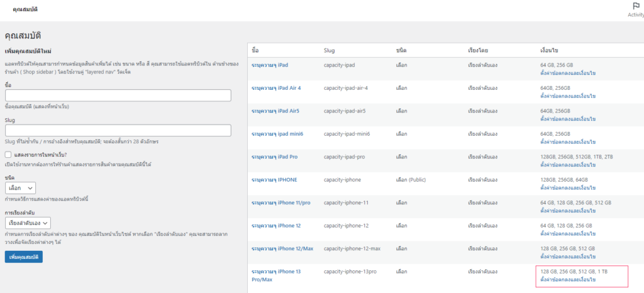Screen dimensions: 644x293
Task: Open the ชนิด type dropdown
Action: coord(20,188)
